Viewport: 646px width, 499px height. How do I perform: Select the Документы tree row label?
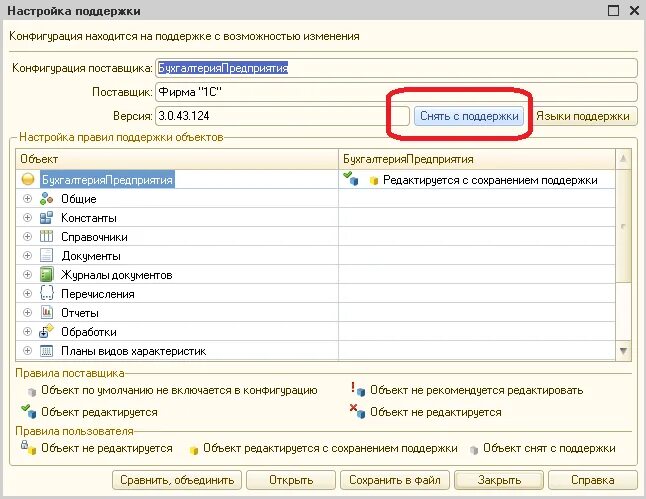tap(91, 256)
